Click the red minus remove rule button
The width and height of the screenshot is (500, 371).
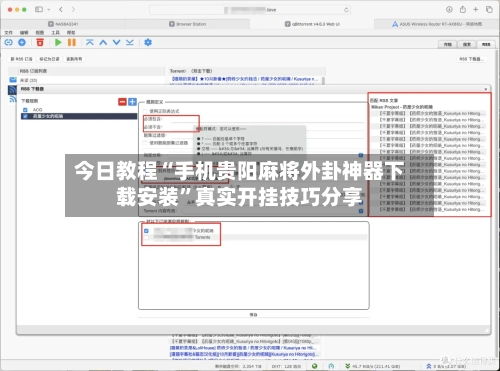point(122,102)
